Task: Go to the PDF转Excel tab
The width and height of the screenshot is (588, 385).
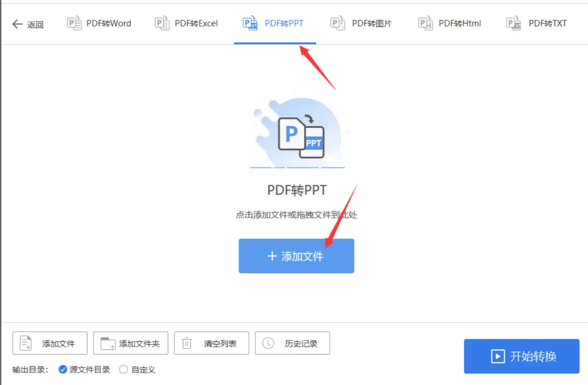Action: coord(196,23)
